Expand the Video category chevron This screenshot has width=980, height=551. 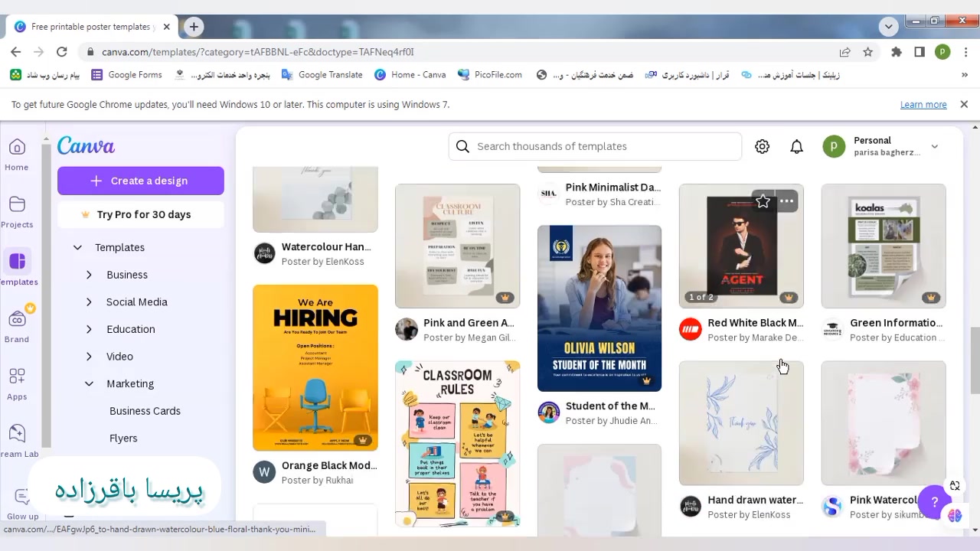[x=89, y=357]
